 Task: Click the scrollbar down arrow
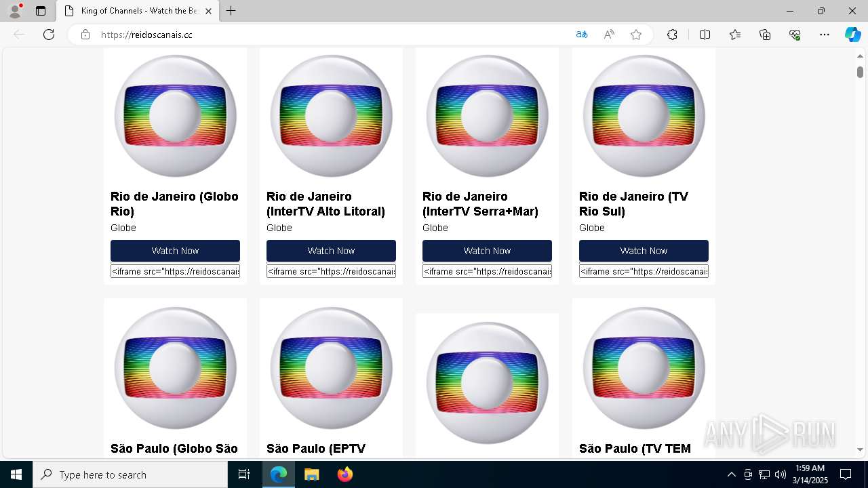[860, 449]
